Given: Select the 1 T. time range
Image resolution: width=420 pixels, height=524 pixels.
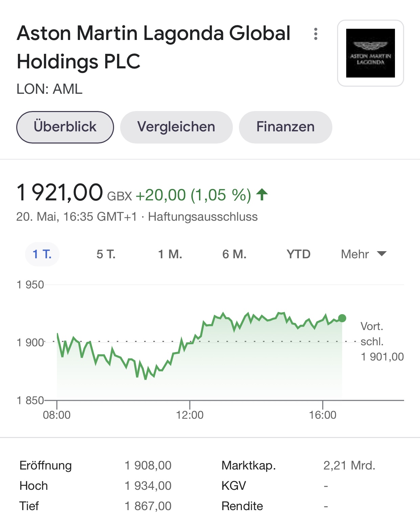Looking at the screenshot, I should 42,254.
